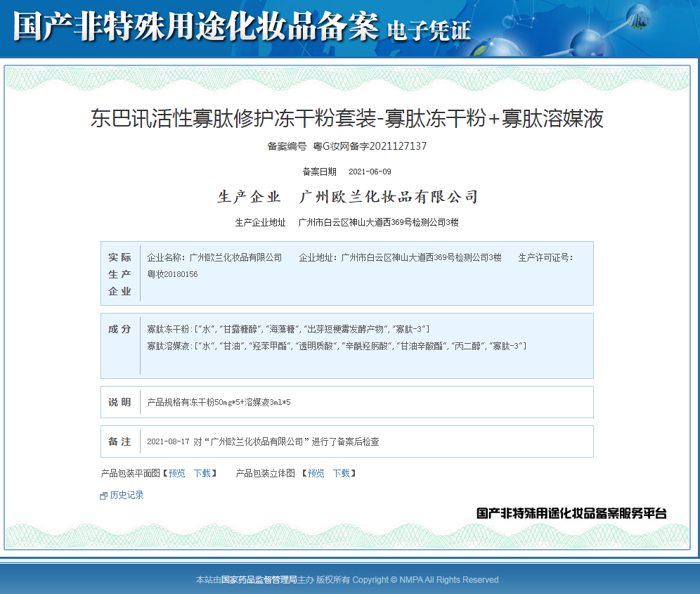Viewport: 700px width, 594px height.
Task: Click the 企业地址 field in production box
Action: click(401, 258)
